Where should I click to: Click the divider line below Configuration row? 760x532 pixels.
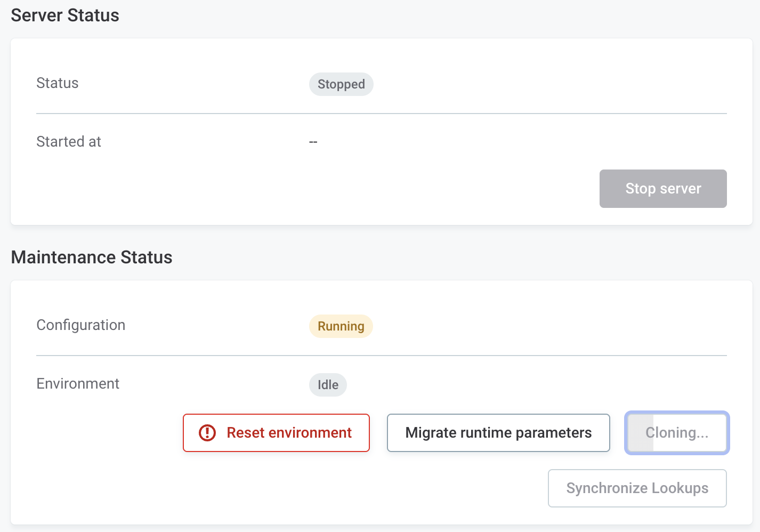coord(381,356)
